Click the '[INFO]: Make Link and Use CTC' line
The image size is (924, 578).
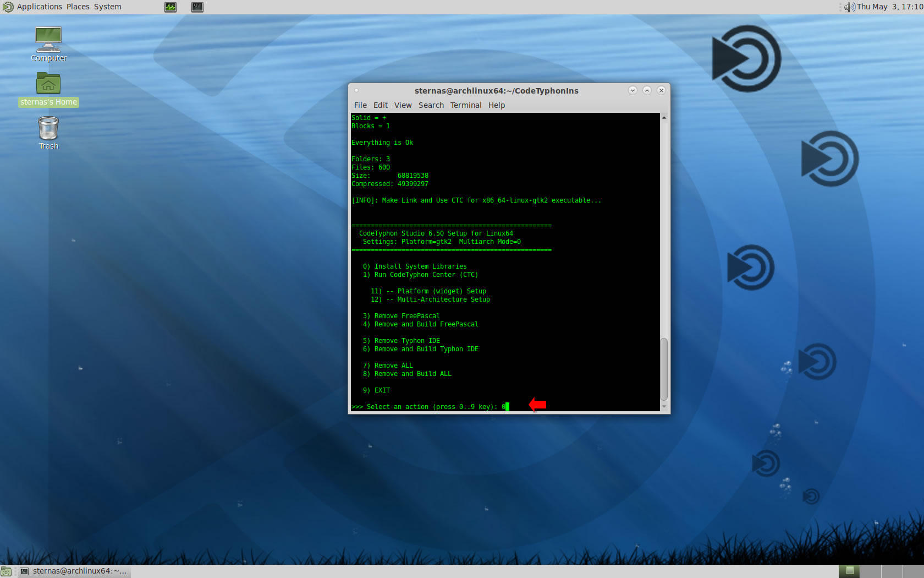click(x=476, y=200)
